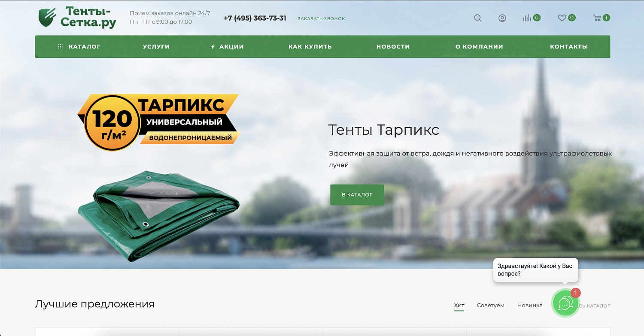
Task: Click the Лучшие предложения heading
Action: click(94, 304)
